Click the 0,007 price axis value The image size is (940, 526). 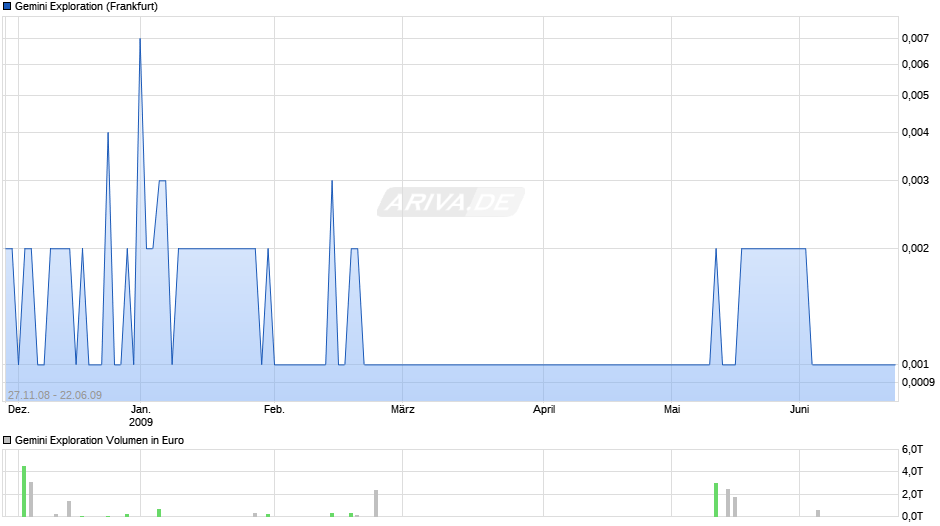pyautogui.click(x=915, y=38)
